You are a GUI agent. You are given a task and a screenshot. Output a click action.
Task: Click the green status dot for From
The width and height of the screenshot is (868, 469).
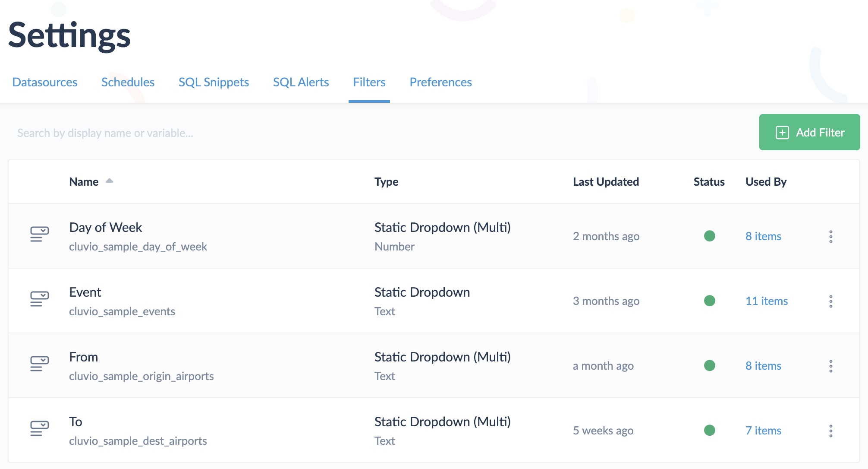[x=709, y=365]
